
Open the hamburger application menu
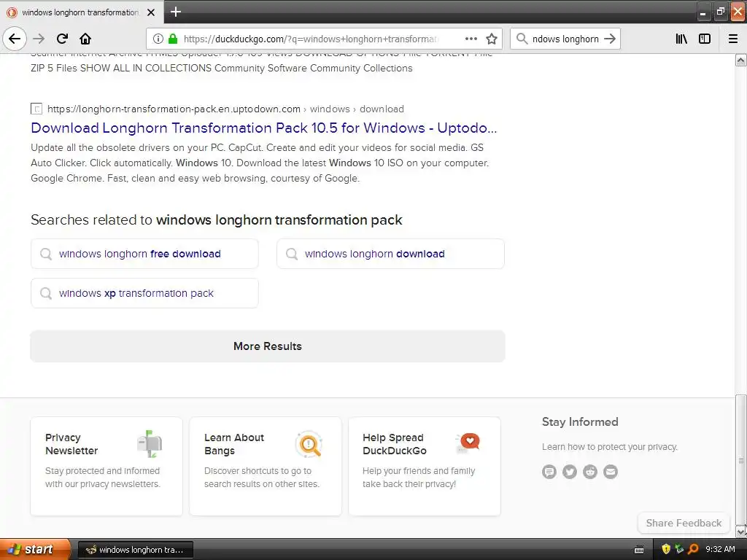pos(733,39)
